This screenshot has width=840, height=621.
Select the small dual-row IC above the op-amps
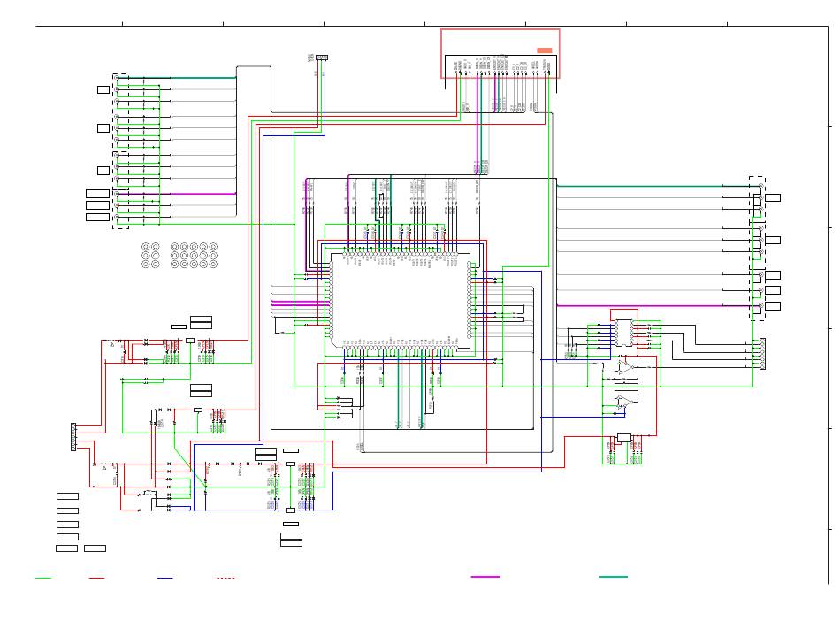coord(623,333)
